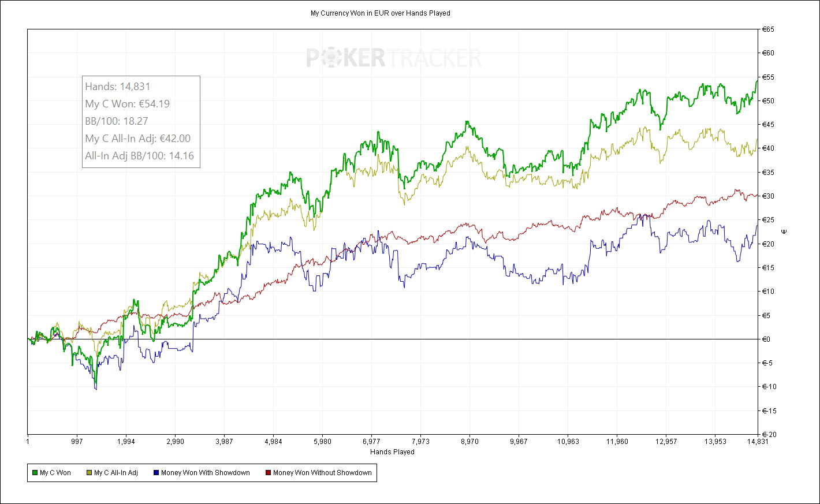Click the "3,987" hands axis tick label
The height and width of the screenshot is (504, 820).
(x=224, y=442)
